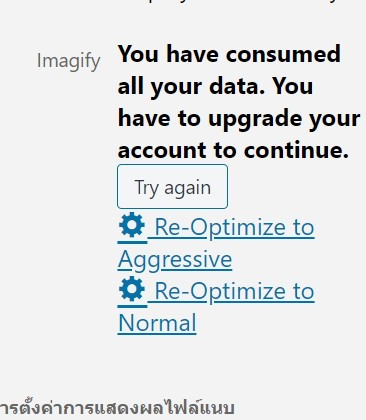Viewport: 366px width, 420px height.
Task: Choose Normal re-optimization level link
Action: (x=216, y=307)
